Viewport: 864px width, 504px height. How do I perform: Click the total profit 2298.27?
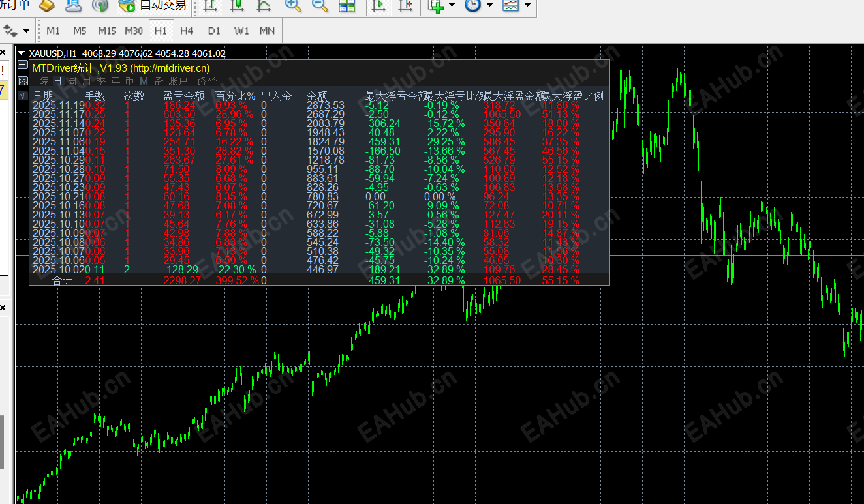point(183,280)
